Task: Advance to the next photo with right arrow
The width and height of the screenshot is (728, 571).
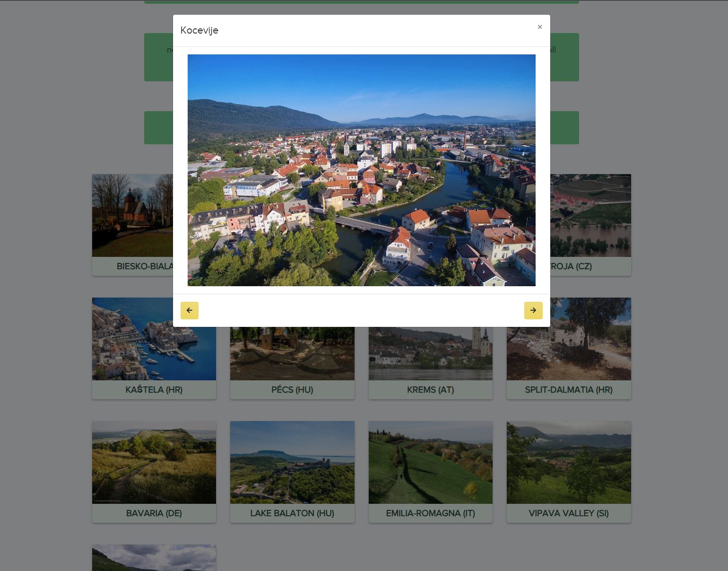Action: point(533,310)
